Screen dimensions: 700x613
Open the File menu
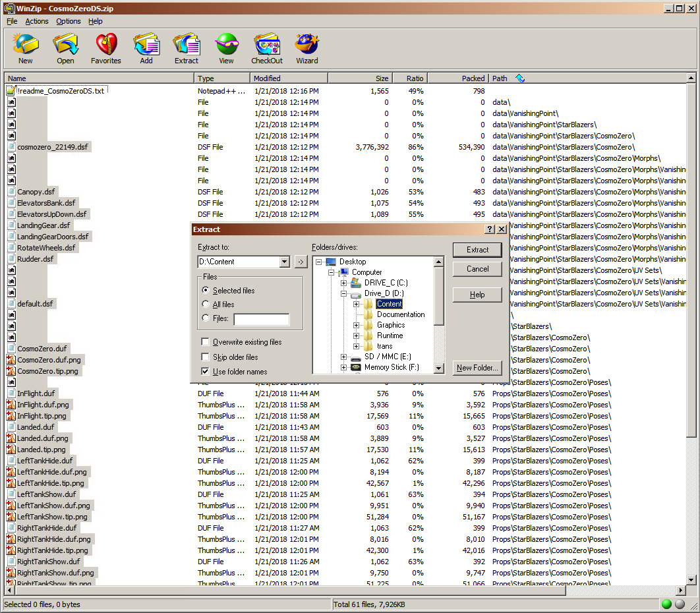(12, 21)
